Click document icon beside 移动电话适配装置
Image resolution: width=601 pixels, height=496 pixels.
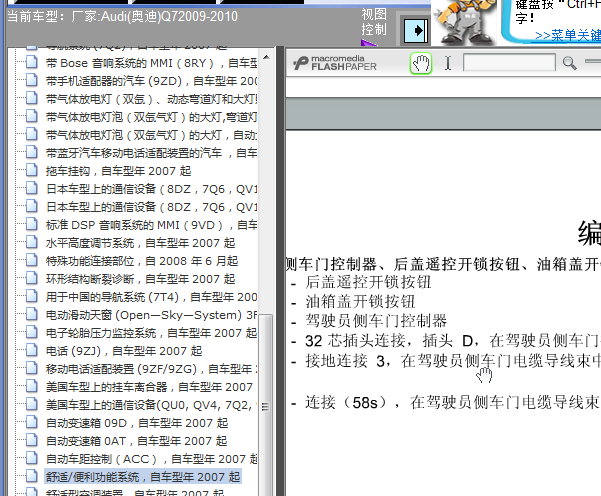(x=32, y=368)
